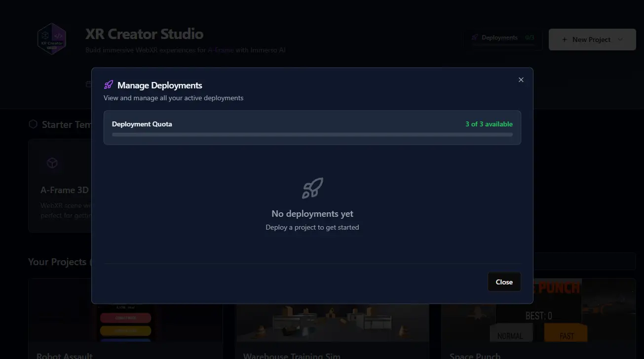Click the cube icon on A-Frame 3D template
This screenshot has width=644, height=359.
pyautogui.click(x=52, y=163)
